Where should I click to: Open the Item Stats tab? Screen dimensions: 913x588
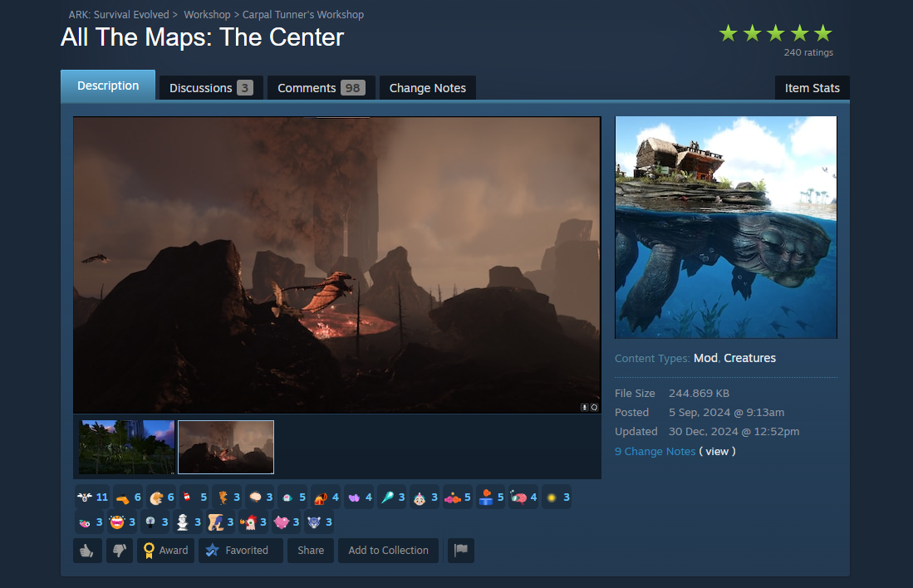(x=812, y=88)
